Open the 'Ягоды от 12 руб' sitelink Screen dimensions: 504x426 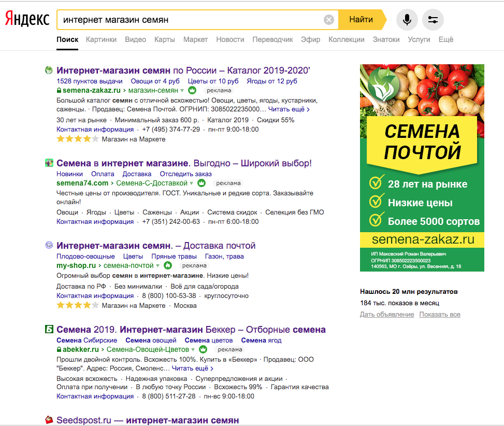click(272, 81)
